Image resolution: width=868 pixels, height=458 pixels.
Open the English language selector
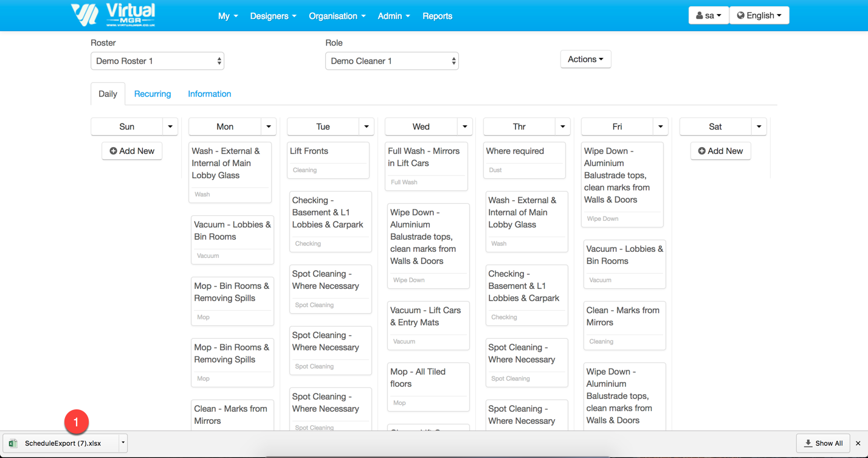759,15
